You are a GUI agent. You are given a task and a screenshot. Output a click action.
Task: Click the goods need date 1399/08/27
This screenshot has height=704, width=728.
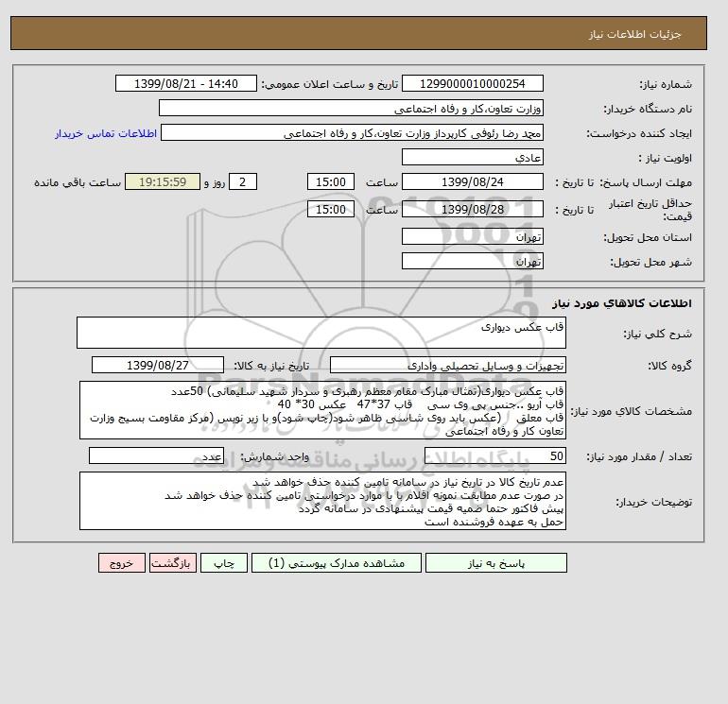(158, 365)
